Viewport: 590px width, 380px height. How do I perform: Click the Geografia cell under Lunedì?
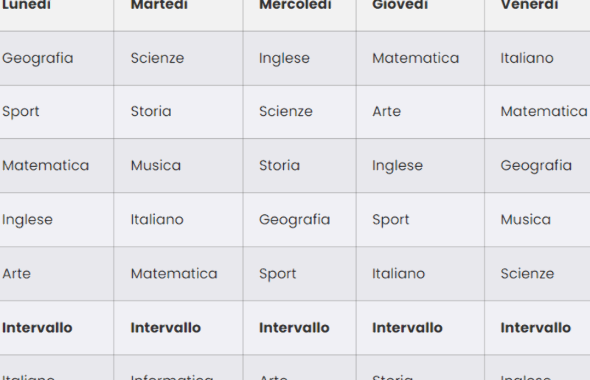pos(56,58)
